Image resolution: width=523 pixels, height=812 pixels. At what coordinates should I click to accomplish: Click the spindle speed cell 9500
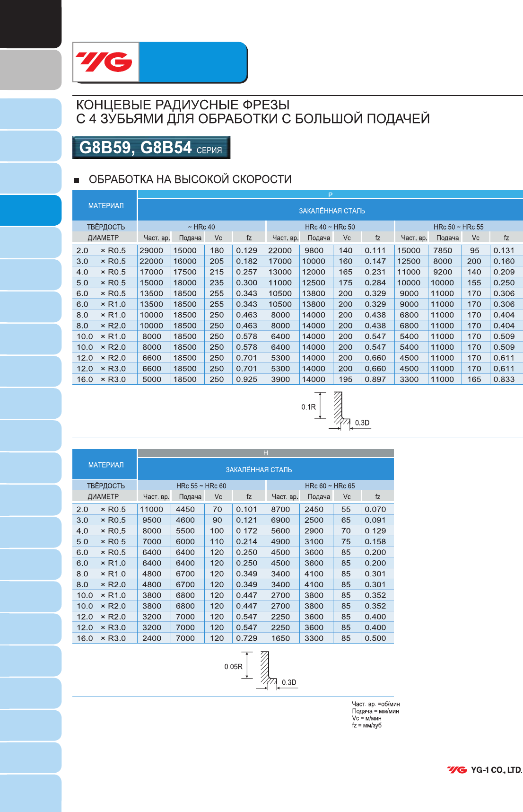click(152, 520)
